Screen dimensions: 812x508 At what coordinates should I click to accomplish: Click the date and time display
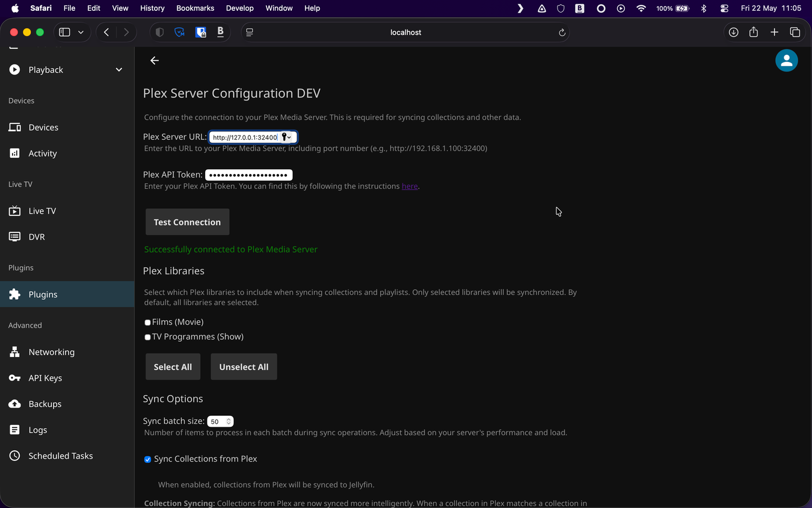pos(771,8)
